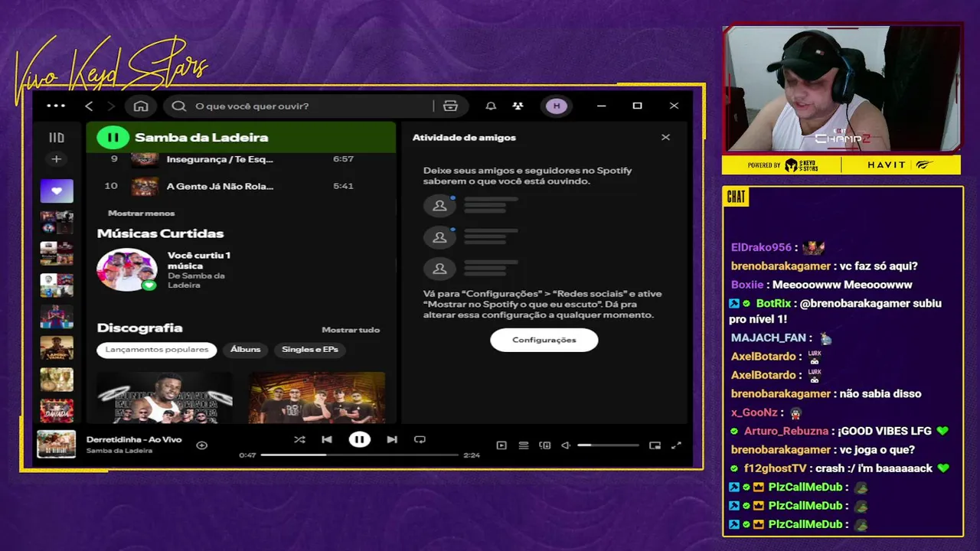Open first discography album cover

point(165,398)
